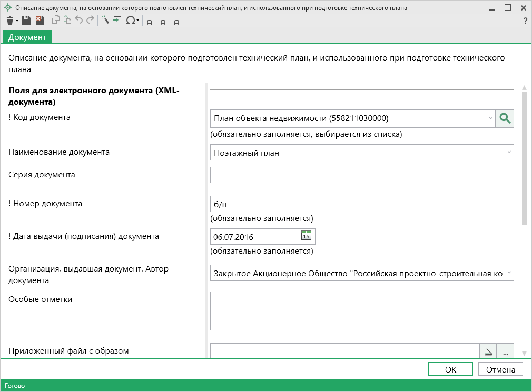Click the magnifier search button for document code
532x392 pixels.
coord(505,118)
